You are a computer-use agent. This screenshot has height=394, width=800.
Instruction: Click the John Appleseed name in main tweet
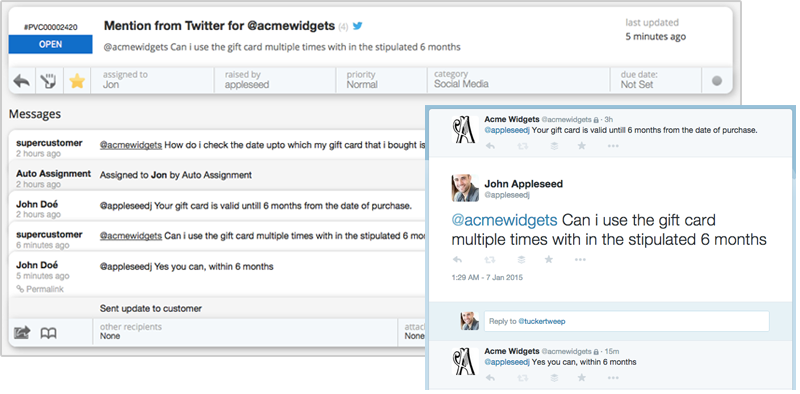tap(523, 184)
